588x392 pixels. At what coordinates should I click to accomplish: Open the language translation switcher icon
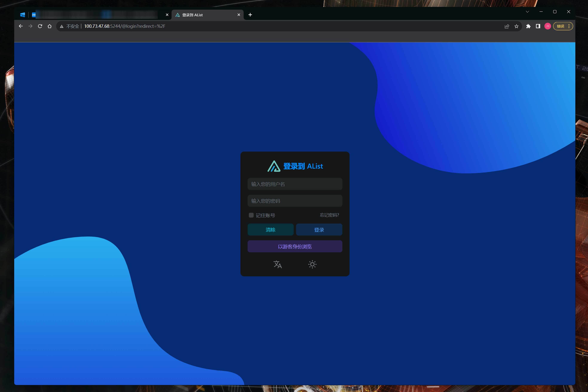[278, 264]
